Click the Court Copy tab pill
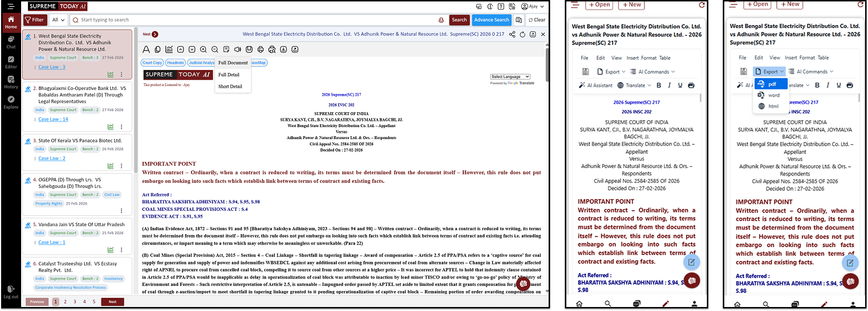 pos(152,63)
